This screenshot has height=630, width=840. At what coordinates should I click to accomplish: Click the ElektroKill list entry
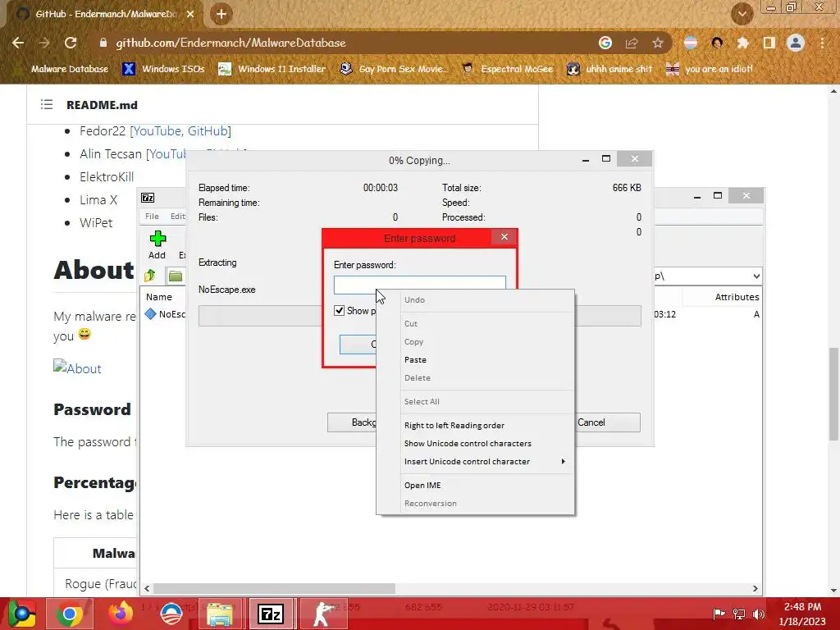pyautogui.click(x=107, y=177)
